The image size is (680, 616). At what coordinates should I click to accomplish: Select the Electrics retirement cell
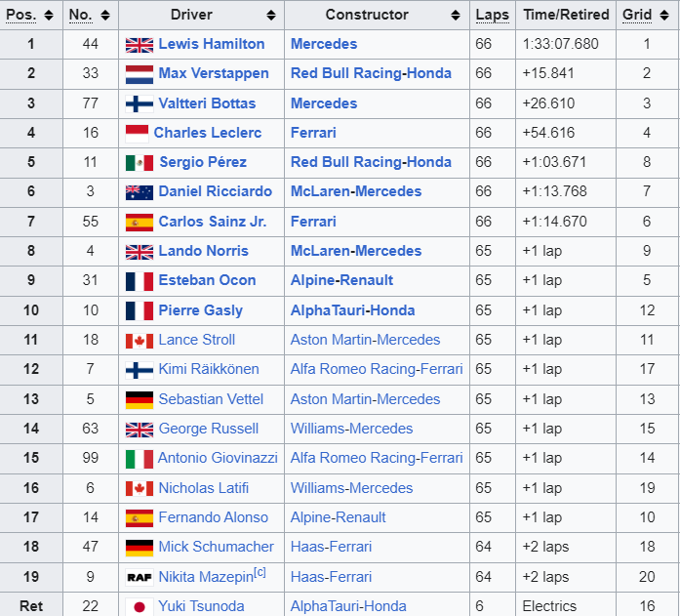coord(566,606)
